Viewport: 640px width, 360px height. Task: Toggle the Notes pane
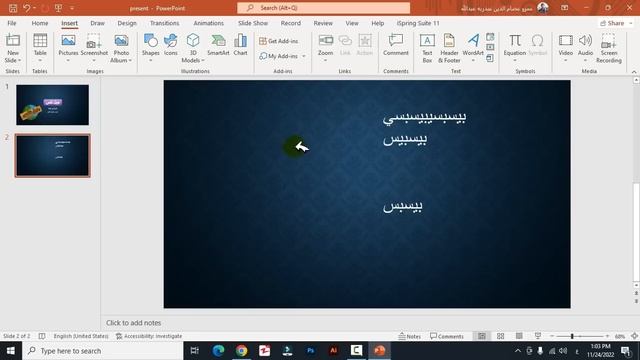pyautogui.click(x=409, y=336)
